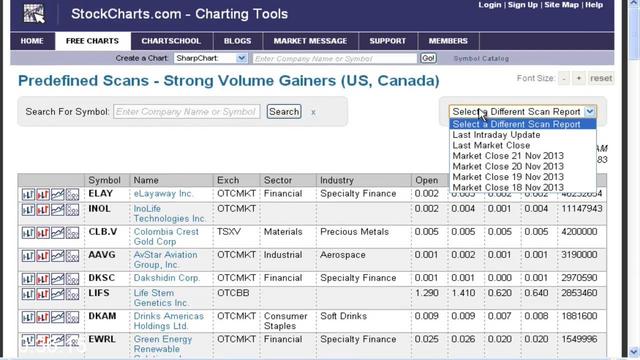The image size is (640, 360).
Task: Open blue bar chart icon for ELAY
Action: coord(28,195)
